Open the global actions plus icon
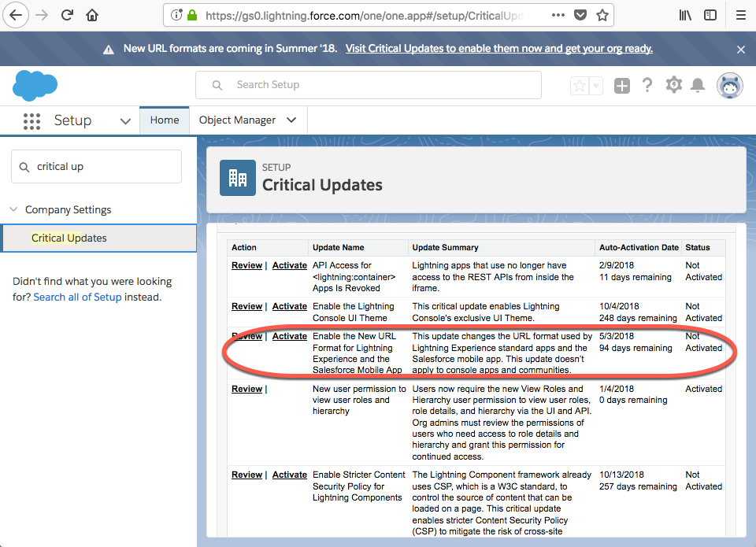Image resolution: width=756 pixels, height=547 pixels. (x=621, y=86)
